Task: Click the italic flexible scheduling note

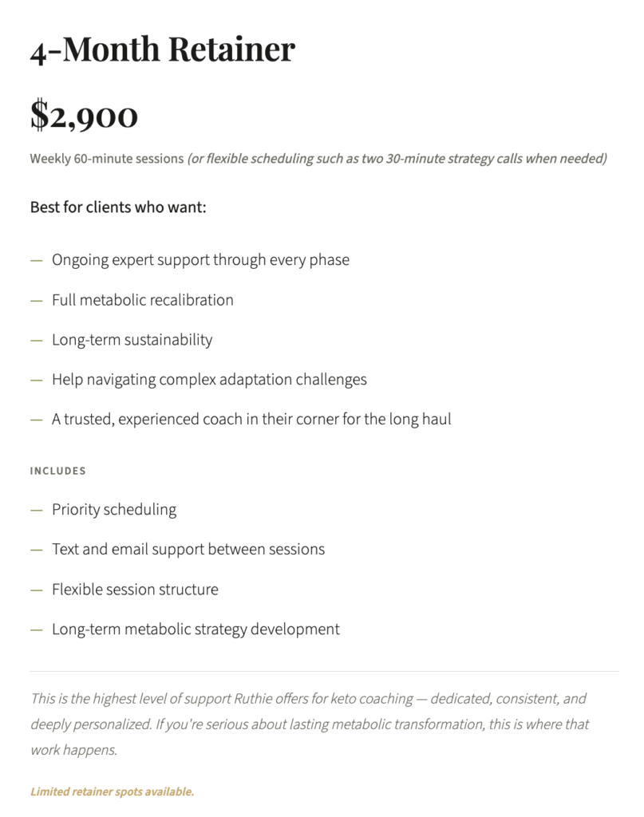Action: point(397,159)
